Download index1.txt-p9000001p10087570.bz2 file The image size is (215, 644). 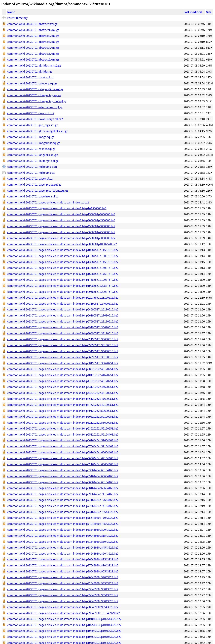click(62, 244)
